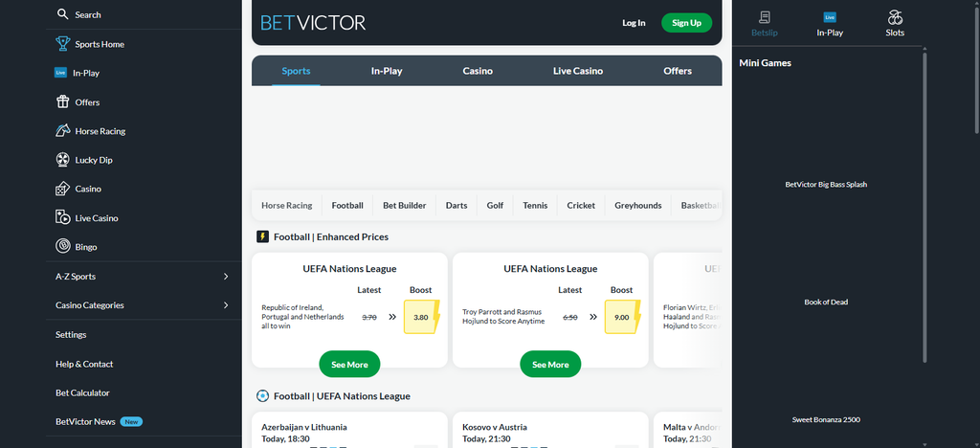Open the Betslip icon at top right
Screen dimensions: 980x448
click(765, 18)
